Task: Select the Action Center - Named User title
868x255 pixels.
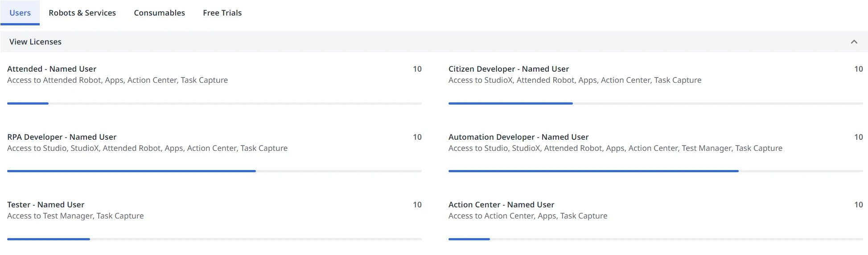Action: click(x=501, y=205)
